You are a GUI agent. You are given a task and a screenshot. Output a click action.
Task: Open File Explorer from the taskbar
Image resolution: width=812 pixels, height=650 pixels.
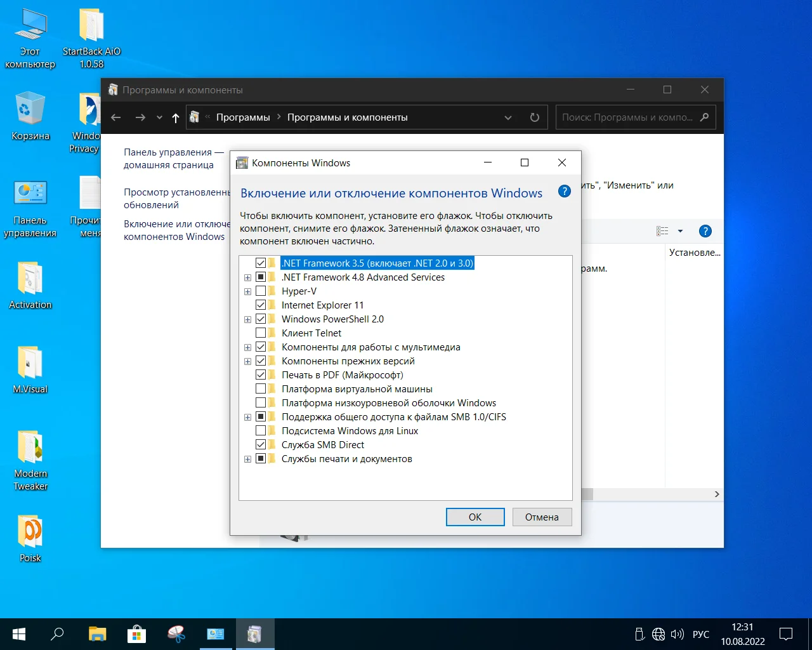[97, 634]
